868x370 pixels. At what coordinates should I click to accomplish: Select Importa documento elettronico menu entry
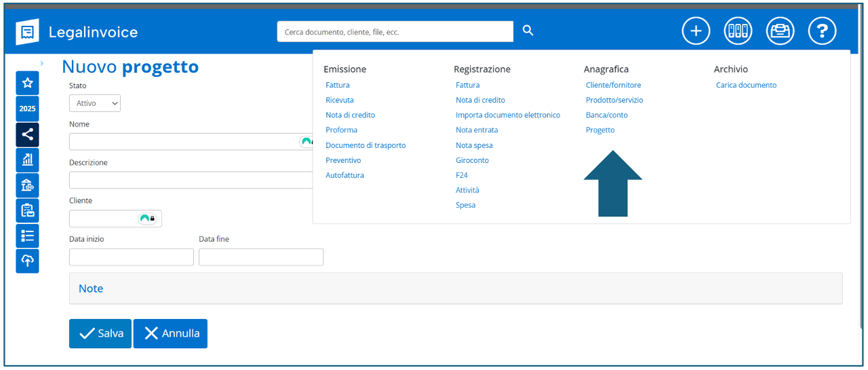click(508, 115)
